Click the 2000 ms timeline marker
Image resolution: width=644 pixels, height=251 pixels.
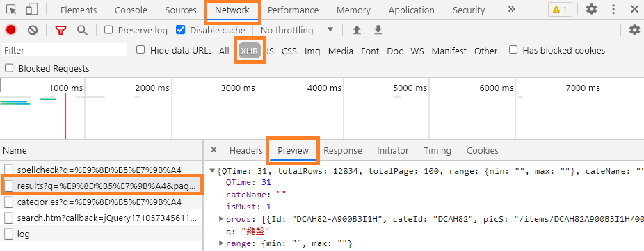152,88
